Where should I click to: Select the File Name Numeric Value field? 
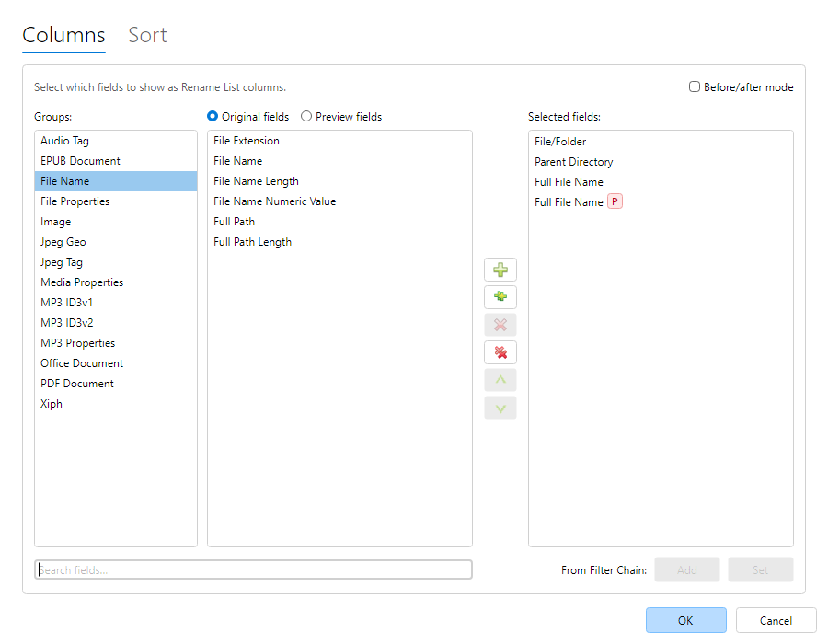(x=339, y=201)
